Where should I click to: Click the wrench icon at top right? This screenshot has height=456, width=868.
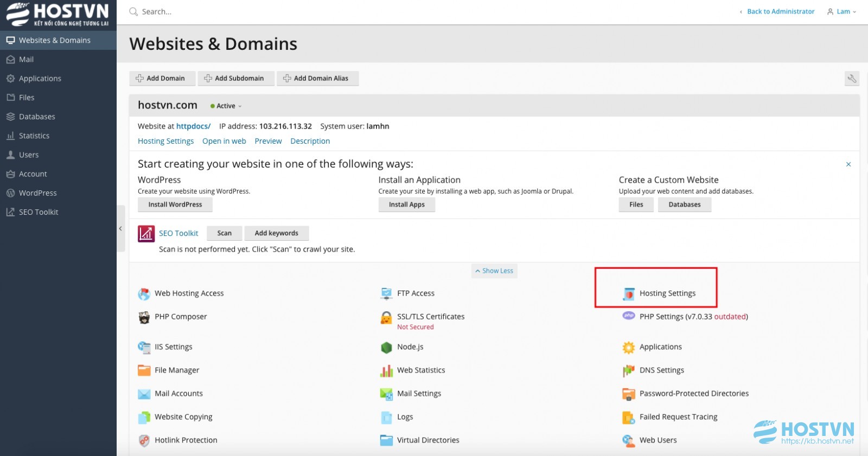852,79
